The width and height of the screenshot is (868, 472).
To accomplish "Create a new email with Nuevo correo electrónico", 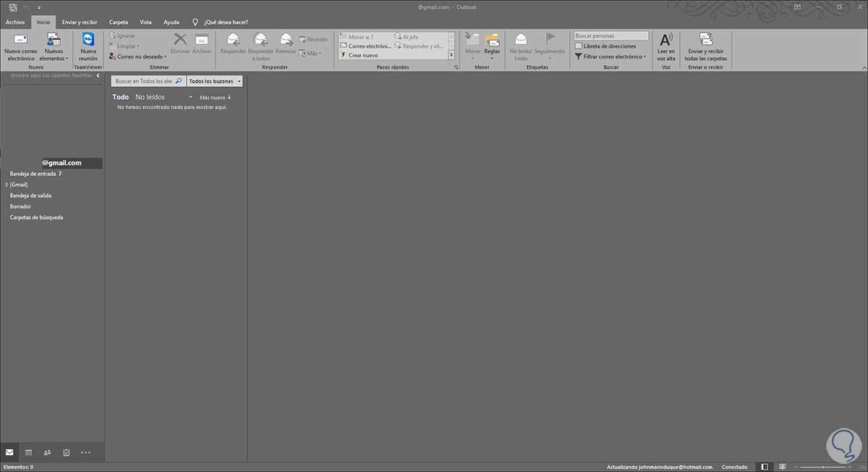I will tap(20, 46).
